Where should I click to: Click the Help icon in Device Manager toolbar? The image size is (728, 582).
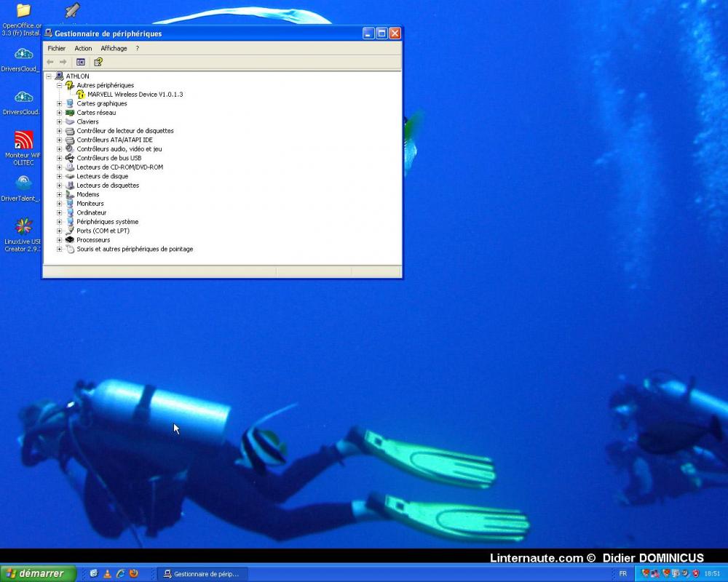click(98, 62)
